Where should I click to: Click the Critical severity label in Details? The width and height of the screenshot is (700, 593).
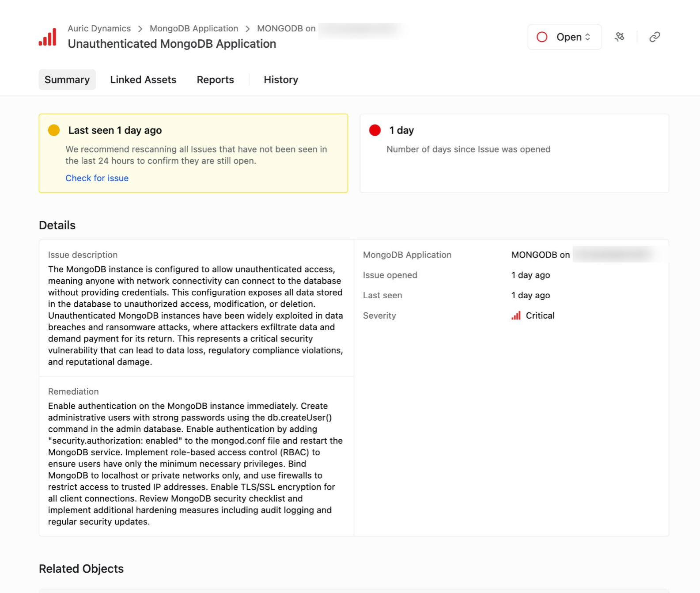coord(540,316)
